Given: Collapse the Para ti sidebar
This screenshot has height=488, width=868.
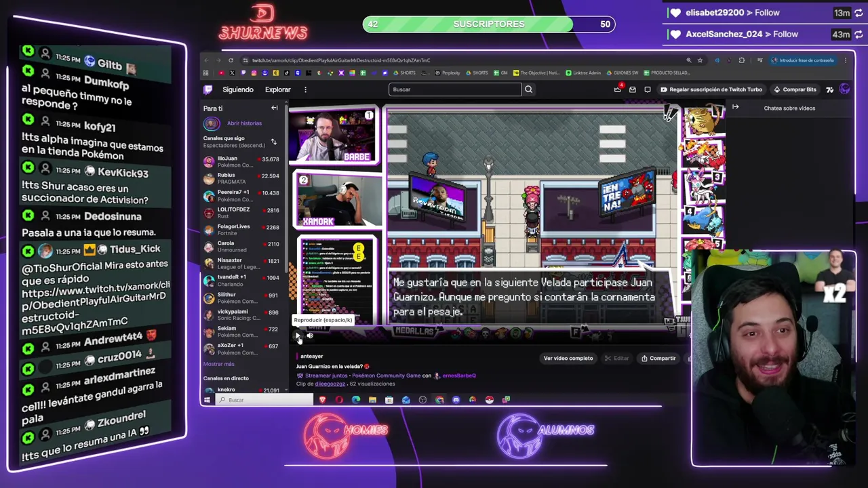Looking at the screenshot, I should click(x=275, y=108).
